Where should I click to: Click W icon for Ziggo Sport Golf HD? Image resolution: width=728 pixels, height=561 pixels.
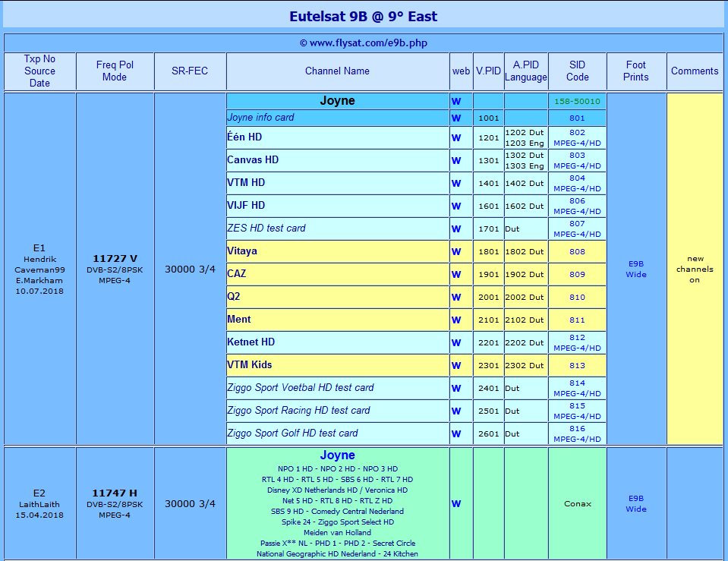(456, 433)
